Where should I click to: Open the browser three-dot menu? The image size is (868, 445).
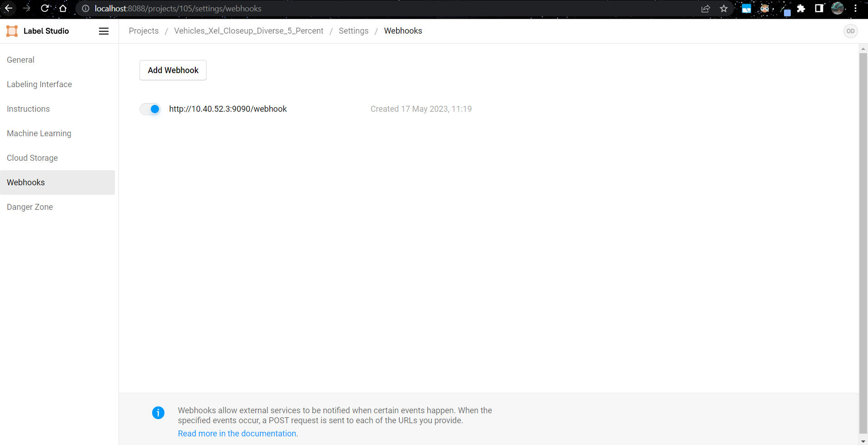point(856,8)
